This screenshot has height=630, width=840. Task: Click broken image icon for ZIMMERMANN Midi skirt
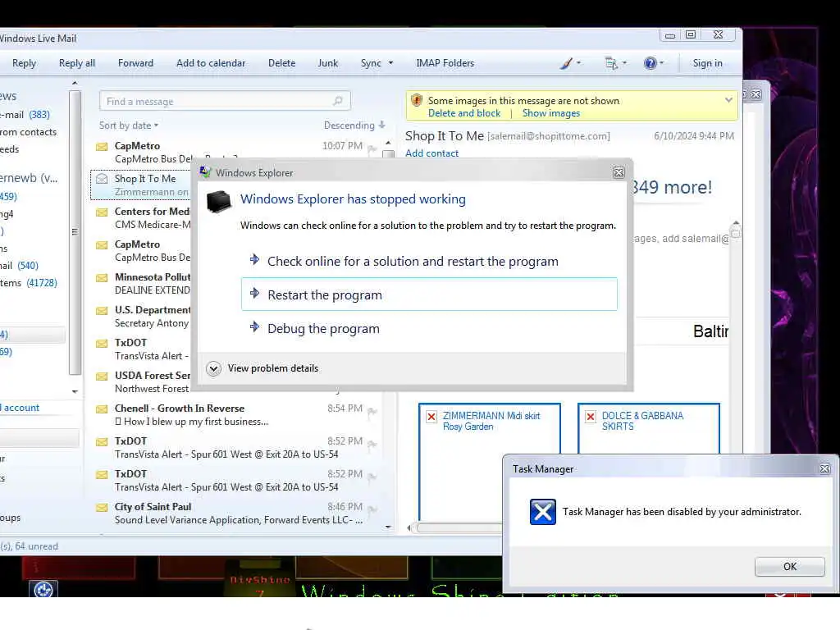click(431, 417)
